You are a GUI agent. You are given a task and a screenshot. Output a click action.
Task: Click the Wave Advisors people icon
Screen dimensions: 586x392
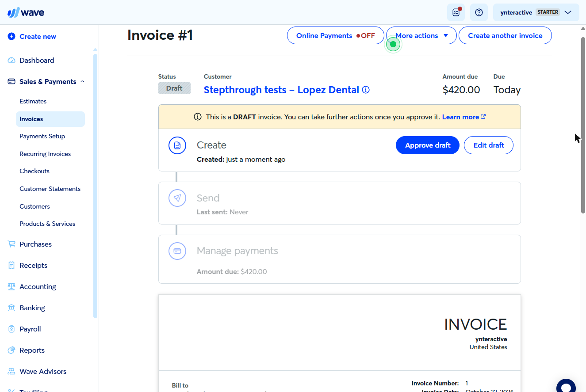[x=11, y=372]
